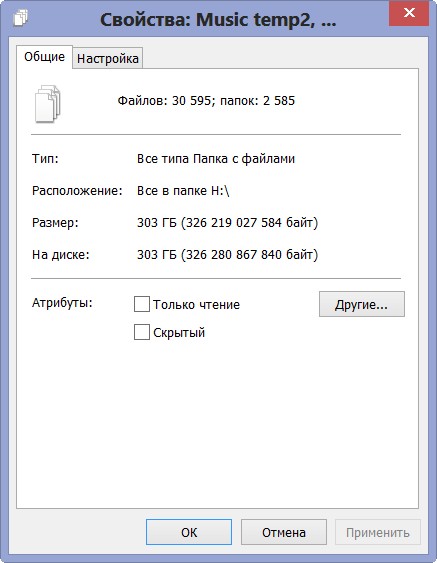Enable the Только чтение checkbox

coord(141,304)
